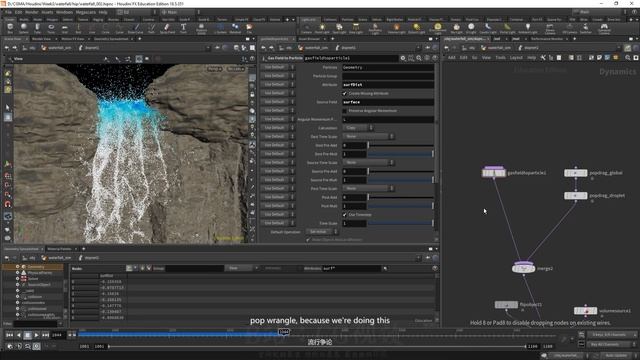Screen dimensions: 640x360
Task: Open Use Default dropdown beside Attribute parameter
Action: coord(277,84)
